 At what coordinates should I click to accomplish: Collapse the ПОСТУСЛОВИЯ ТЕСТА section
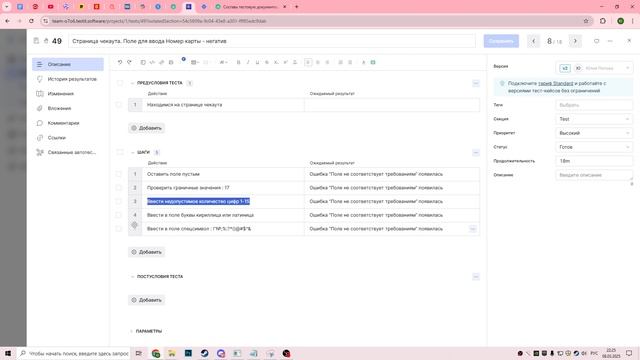(x=132, y=277)
